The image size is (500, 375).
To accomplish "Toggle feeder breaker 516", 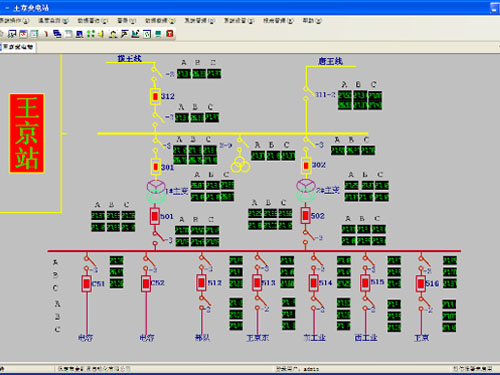I will (421, 284).
